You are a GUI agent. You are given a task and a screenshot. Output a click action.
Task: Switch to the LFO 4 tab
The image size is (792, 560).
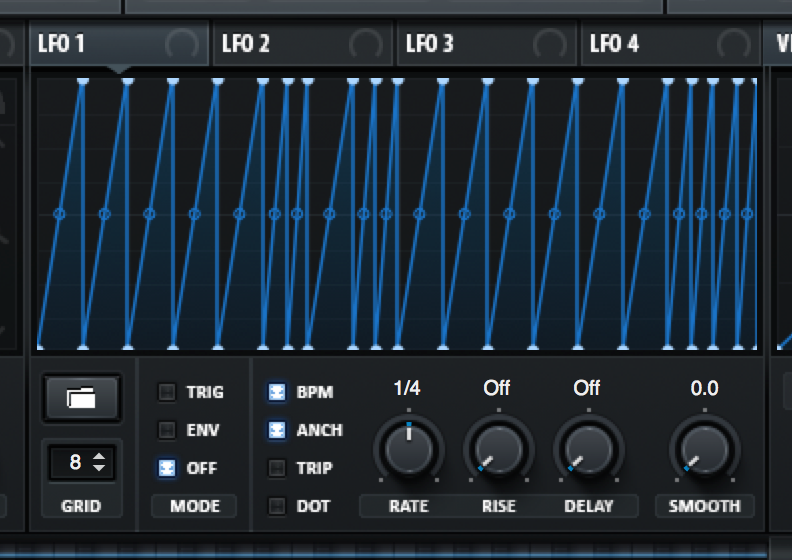[x=671, y=44]
